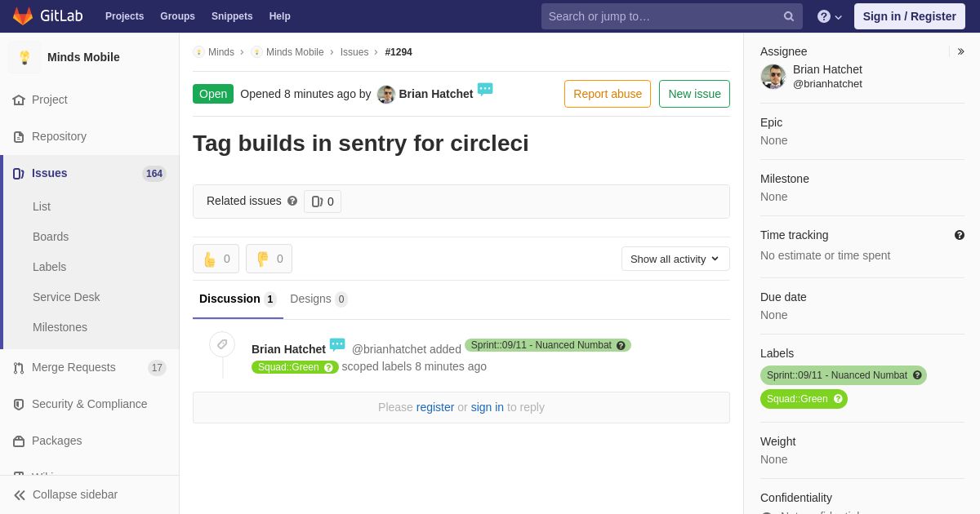Click the Collapse sidebar double-chevron icon

coord(20,494)
